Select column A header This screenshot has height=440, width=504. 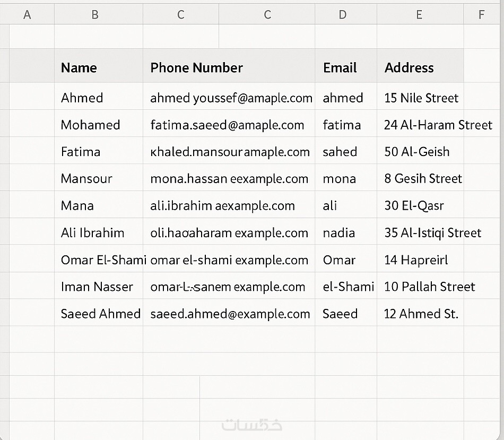click(27, 15)
